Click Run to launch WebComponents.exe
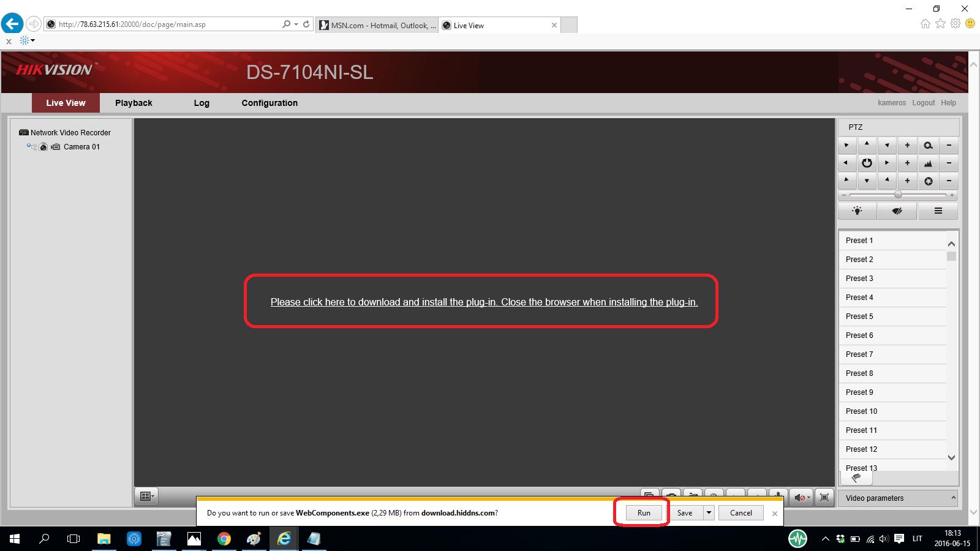 [644, 513]
